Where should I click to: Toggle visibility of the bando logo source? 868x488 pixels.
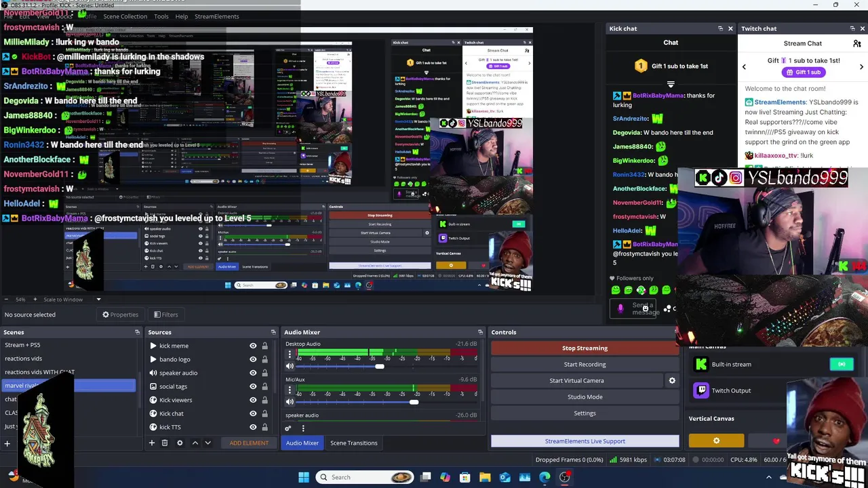(x=253, y=359)
